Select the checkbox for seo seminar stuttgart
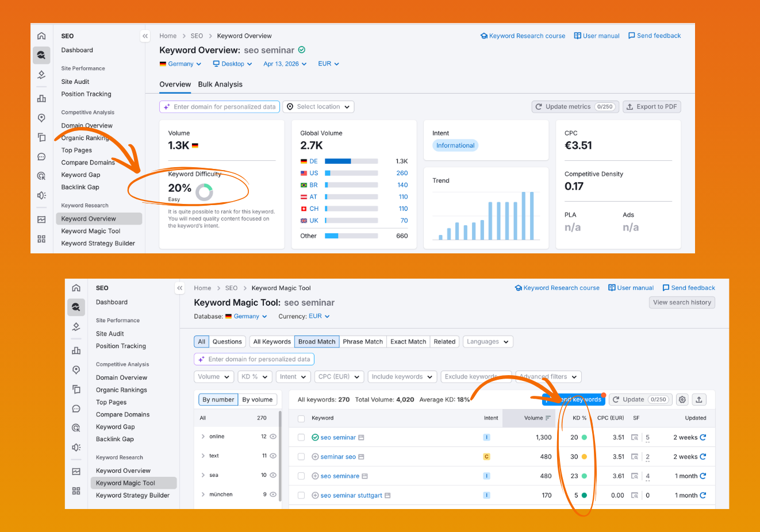The image size is (760, 532). tap(301, 495)
